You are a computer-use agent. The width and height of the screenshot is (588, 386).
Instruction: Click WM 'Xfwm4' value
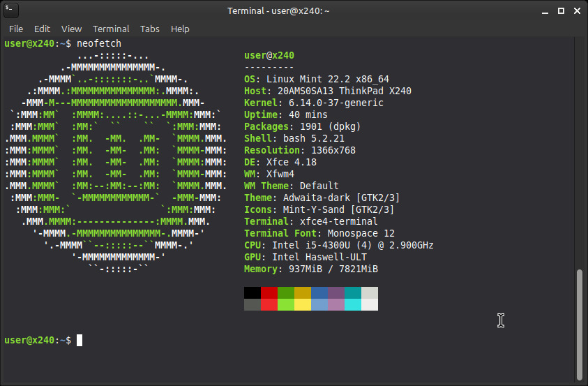(280, 174)
